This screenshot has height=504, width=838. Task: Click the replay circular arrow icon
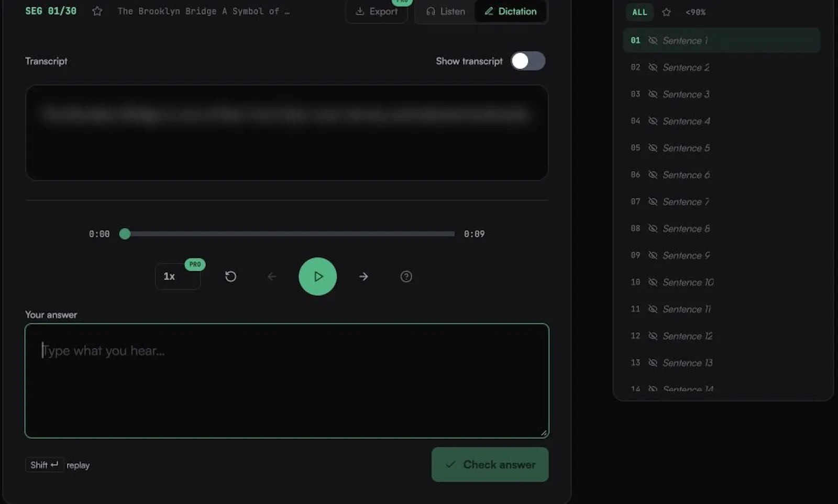pyautogui.click(x=230, y=276)
